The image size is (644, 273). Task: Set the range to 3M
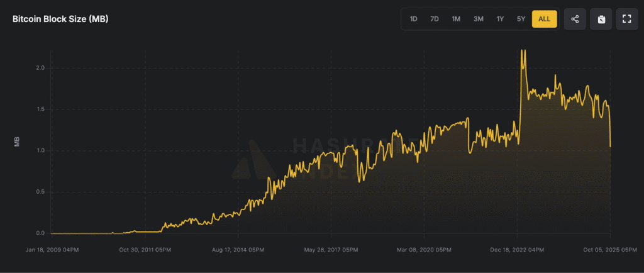pyautogui.click(x=478, y=19)
